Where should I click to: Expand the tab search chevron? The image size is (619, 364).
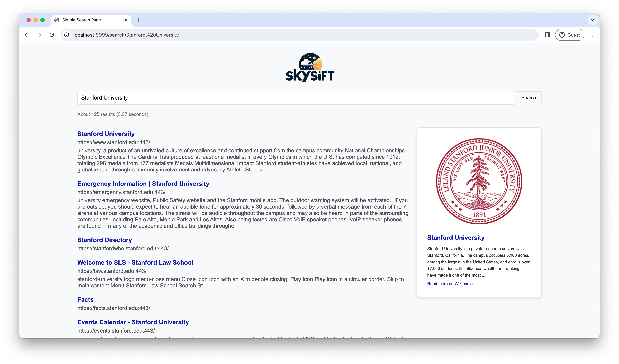pos(592,20)
